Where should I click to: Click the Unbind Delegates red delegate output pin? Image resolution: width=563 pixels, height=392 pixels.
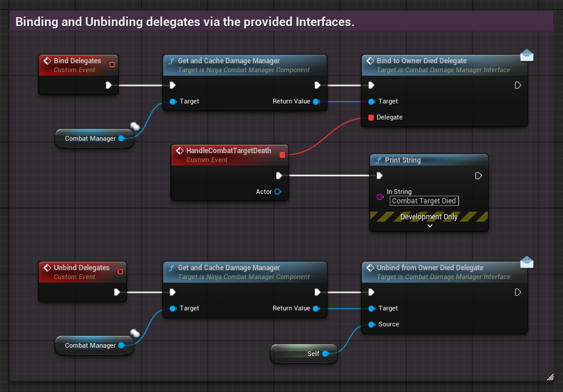120,272
